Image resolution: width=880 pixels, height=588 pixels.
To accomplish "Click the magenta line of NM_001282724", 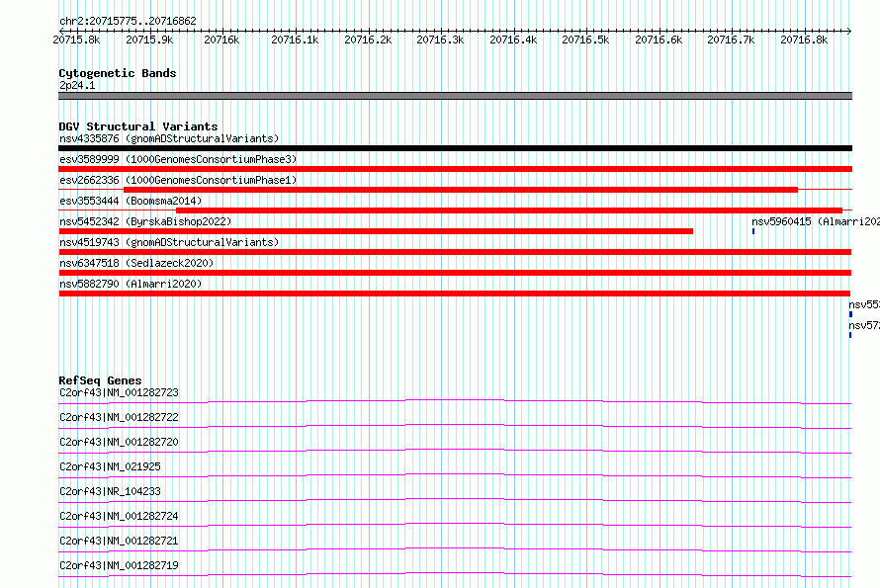I will click(455, 525).
